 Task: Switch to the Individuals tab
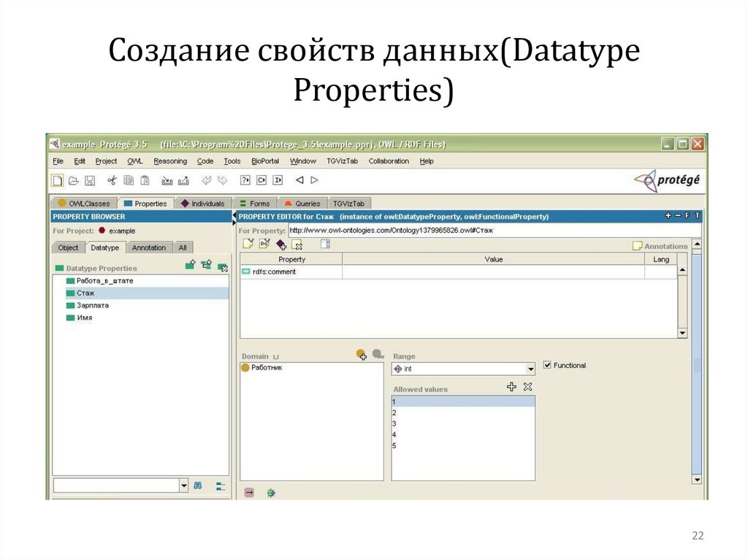(203, 203)
